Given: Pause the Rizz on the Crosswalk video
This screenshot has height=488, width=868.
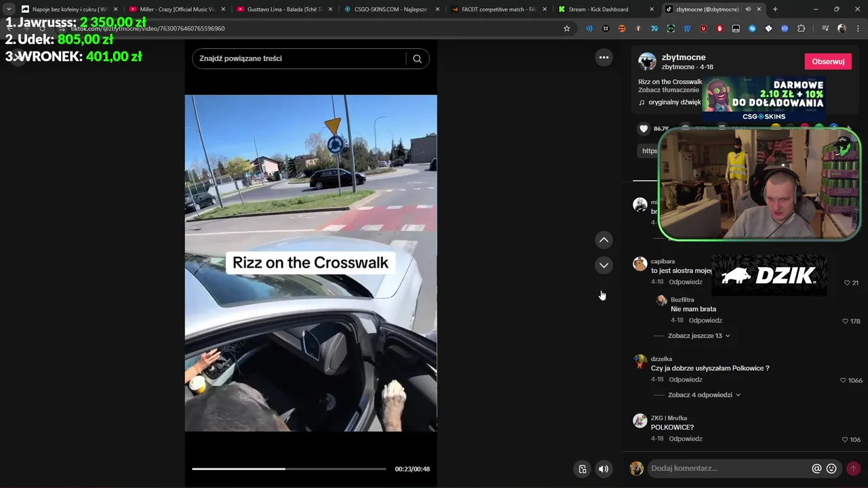Looking at the screenshot, I should (311, 263).
